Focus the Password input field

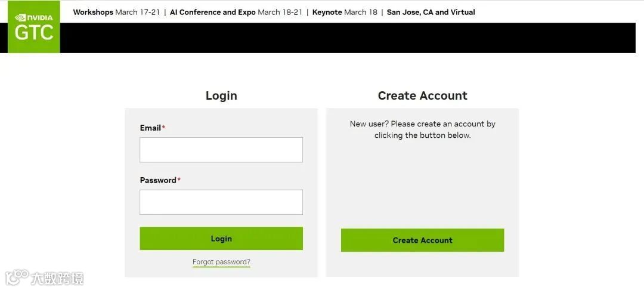(x=221, y=202)
